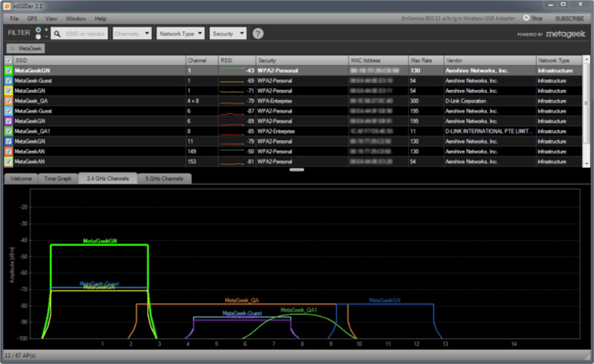This screenshot has width=594, height=364.
Task: Click the network list scroll-up arrow
Action: (x=587, y=60)
